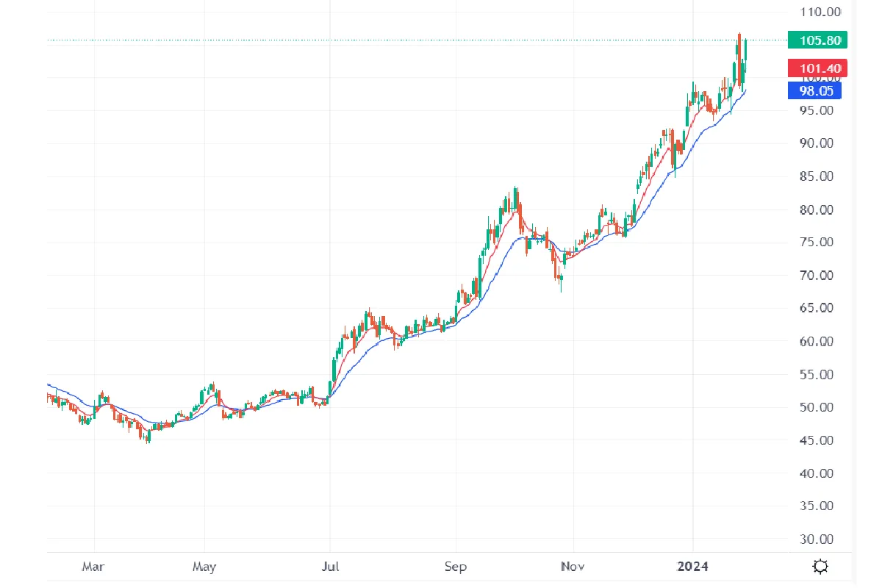Click the Mar label on time axis
882x588 pixels.
click(93, 567)
